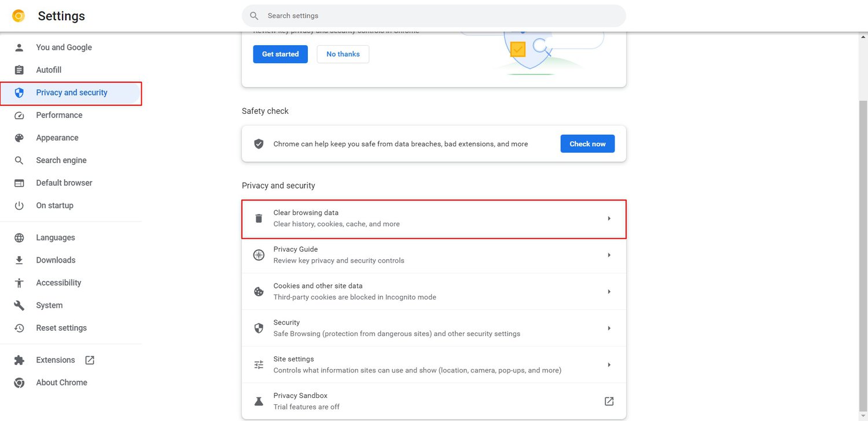This screenshot has height=421, width=868.
Task: Click the Downloads arrow icon
Action: [19, 260]
